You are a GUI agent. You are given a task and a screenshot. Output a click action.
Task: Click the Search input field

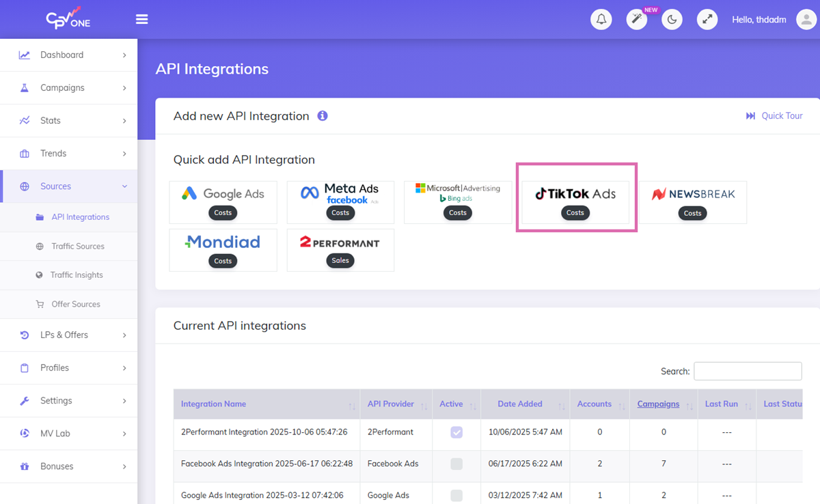click(x=748, y=371)
